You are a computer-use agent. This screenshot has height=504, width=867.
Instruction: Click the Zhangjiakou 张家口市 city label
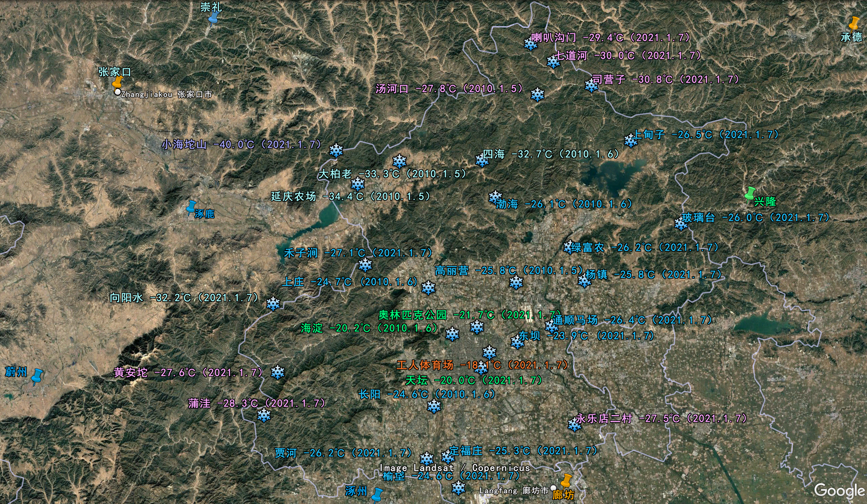(166, 94)
